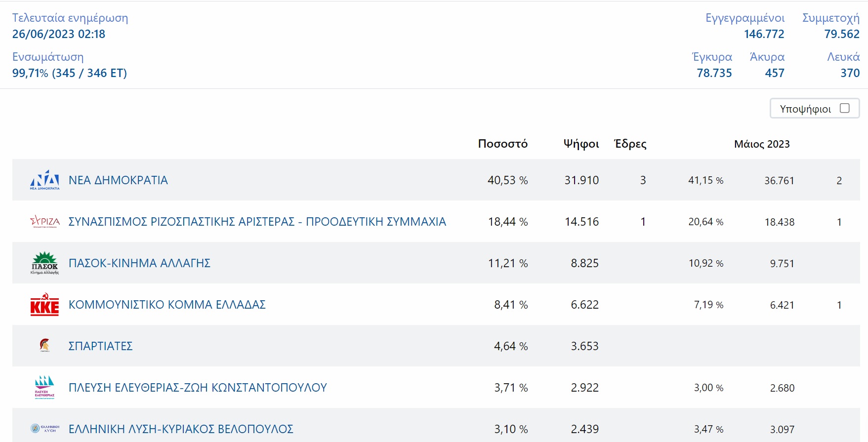Click the Spartiates helmet logo
Image resolution: width=868 pixels, height=442 pixels.
[44, 345]
